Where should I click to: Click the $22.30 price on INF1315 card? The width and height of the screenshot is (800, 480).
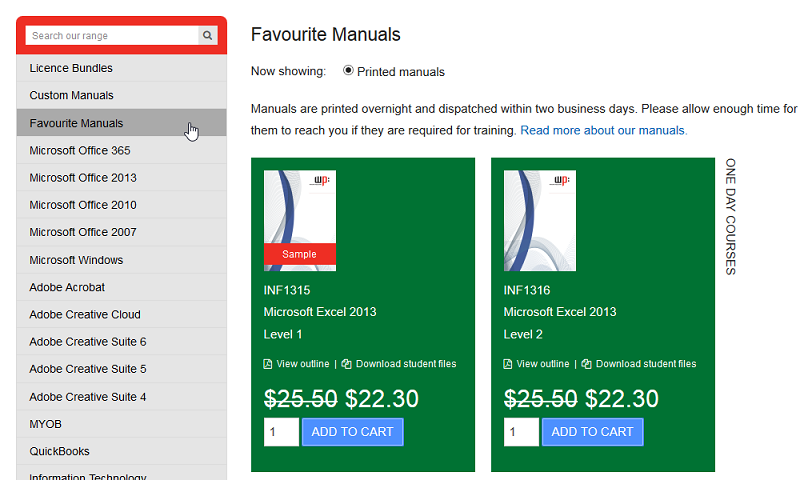pos(382,398)
